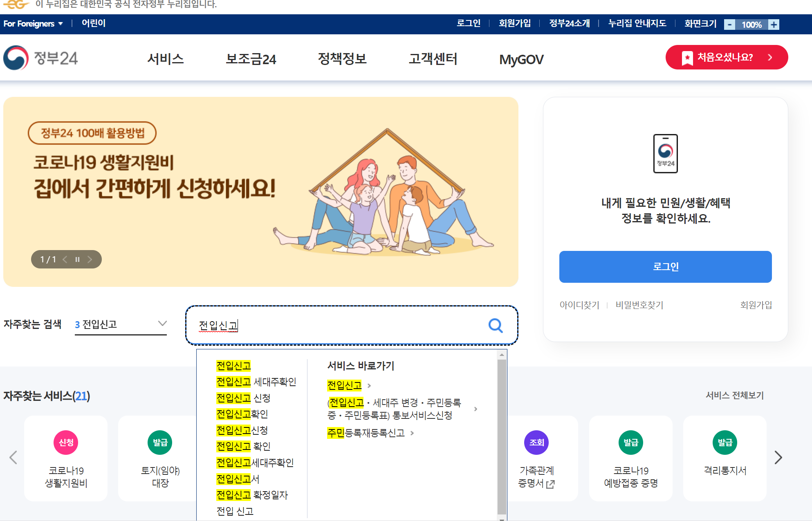Select suggestion 전입신고 신청 with space

point(243,398)
